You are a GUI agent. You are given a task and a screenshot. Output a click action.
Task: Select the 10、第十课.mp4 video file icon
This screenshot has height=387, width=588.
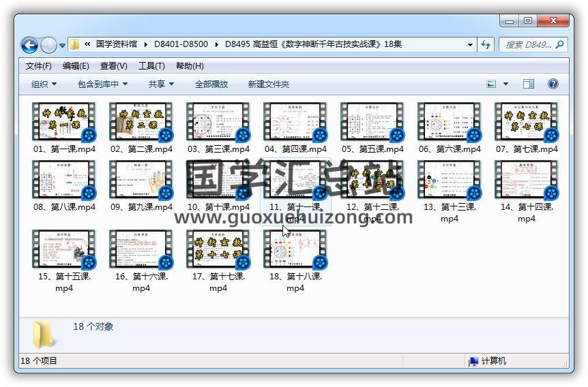pos(218,179)
